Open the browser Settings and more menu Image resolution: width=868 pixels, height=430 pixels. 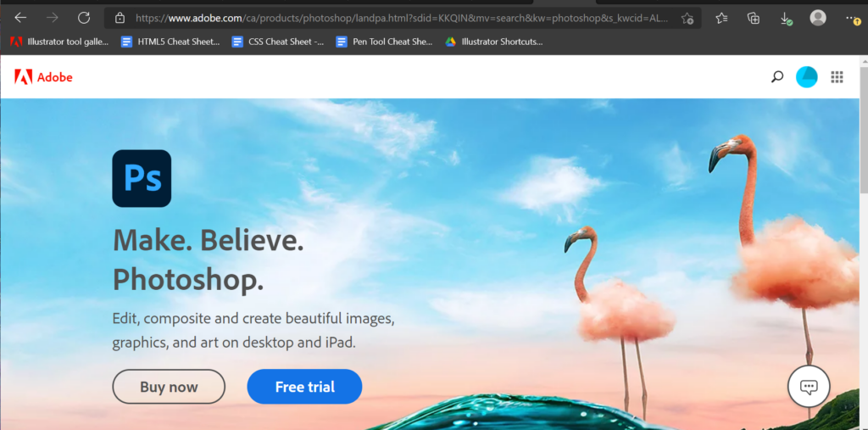tap(853, 19)
